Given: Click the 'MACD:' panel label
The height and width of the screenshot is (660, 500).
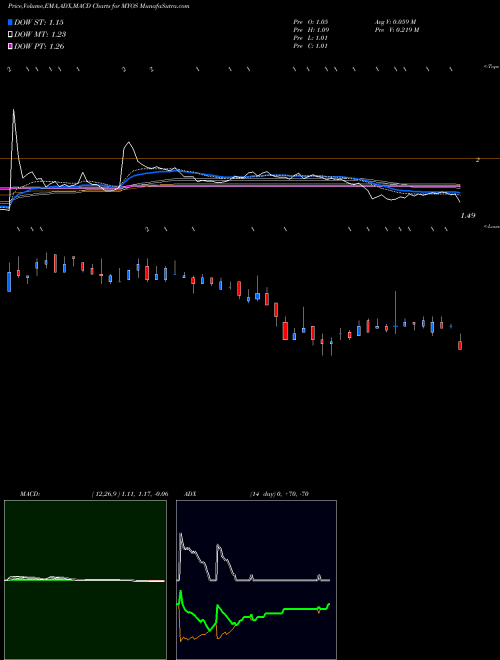Looking at the screenshot, I should [x=30, y=494].
